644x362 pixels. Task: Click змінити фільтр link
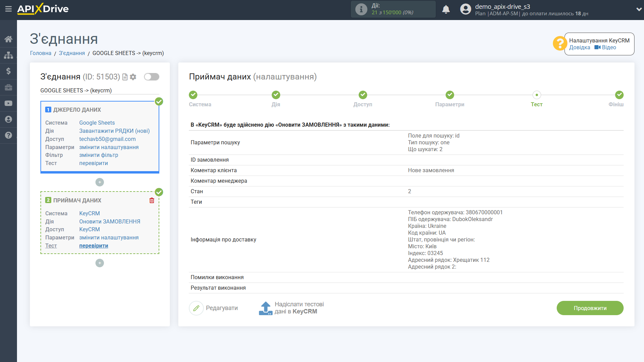(99, 155)
